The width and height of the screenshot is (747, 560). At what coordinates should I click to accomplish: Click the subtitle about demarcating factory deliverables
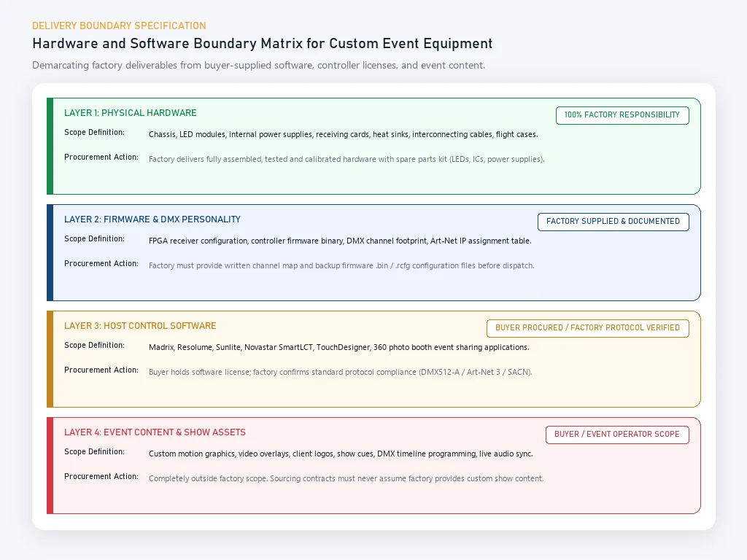(x=258, y=65)
